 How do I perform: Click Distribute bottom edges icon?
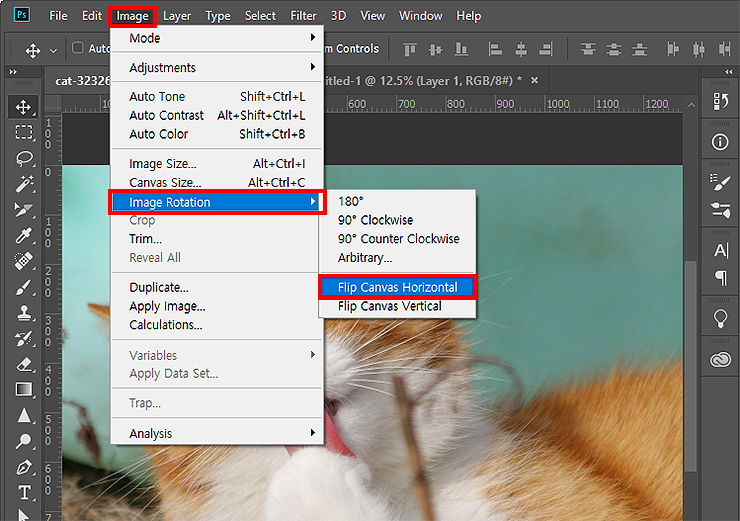click(x=639, y=49)
